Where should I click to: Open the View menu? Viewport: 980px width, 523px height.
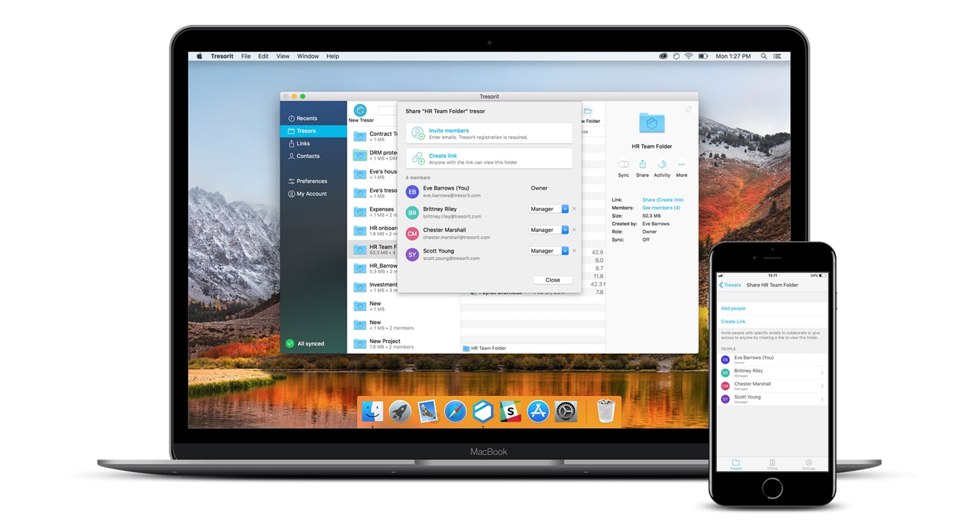[283, 56]
